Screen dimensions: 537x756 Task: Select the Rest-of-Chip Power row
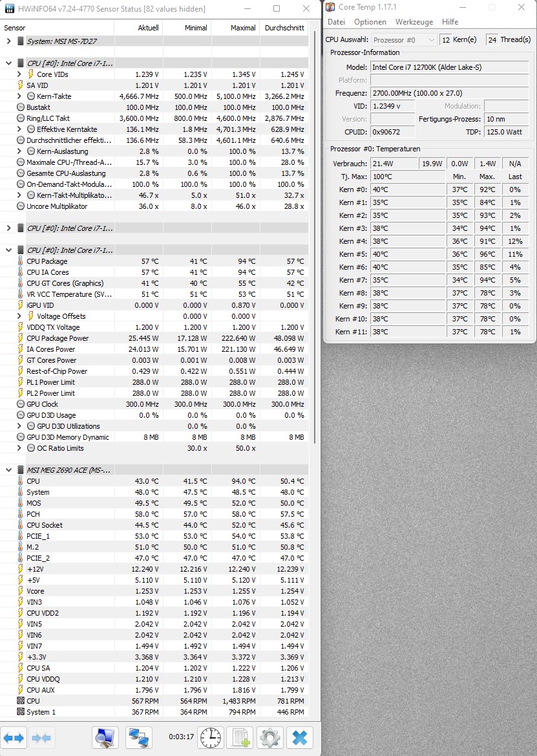[x=154, y=371]
